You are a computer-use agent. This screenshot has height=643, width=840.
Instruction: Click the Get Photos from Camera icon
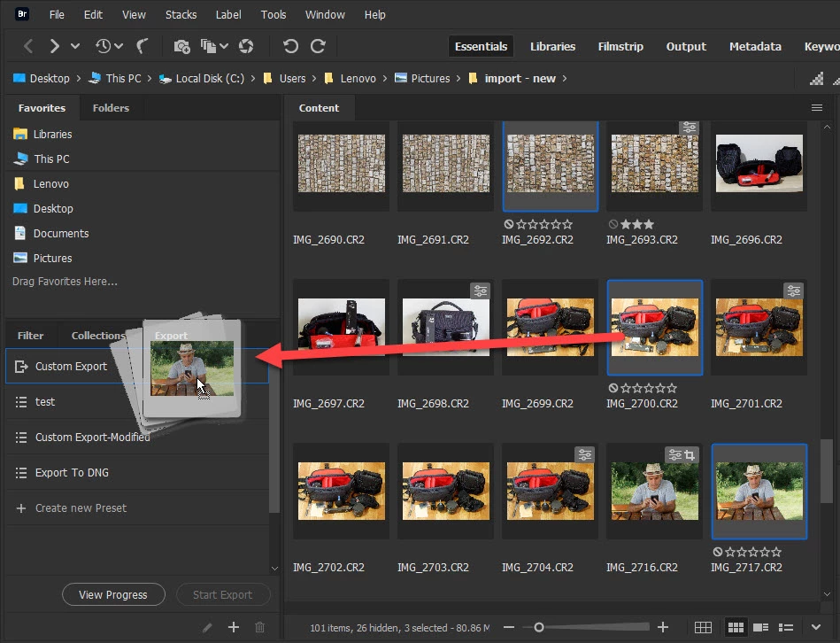tap(181, 46)
